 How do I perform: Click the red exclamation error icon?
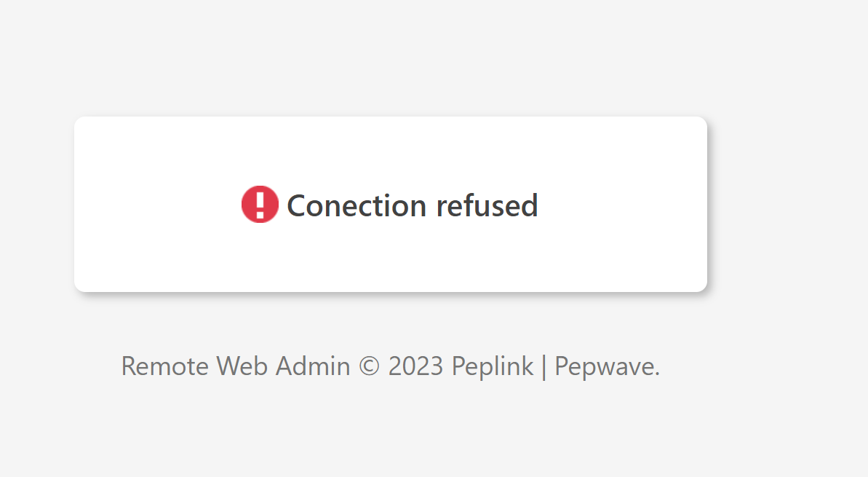point(260,204)
